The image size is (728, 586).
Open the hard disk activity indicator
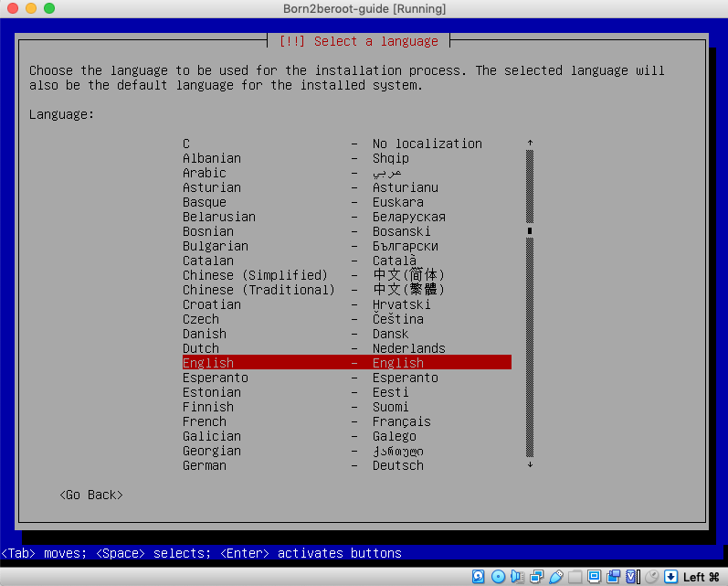(x=479, y=577)
